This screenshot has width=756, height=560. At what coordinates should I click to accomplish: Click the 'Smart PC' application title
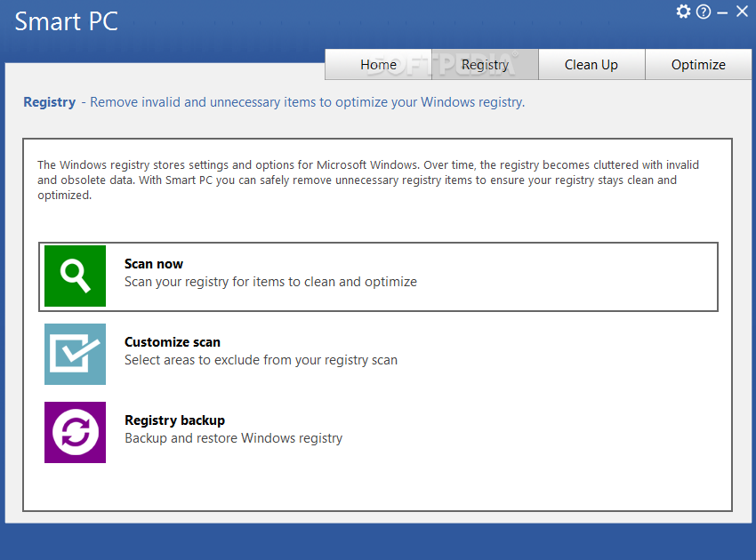67,21
